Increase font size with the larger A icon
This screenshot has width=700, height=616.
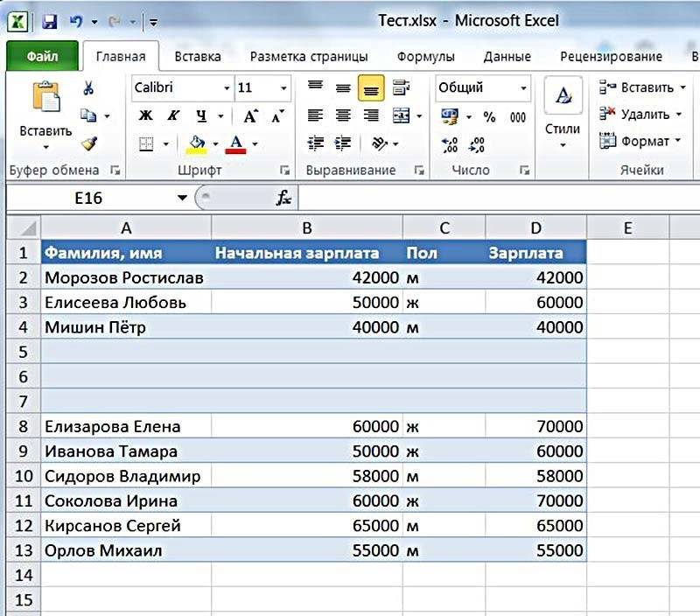point(251,116)
